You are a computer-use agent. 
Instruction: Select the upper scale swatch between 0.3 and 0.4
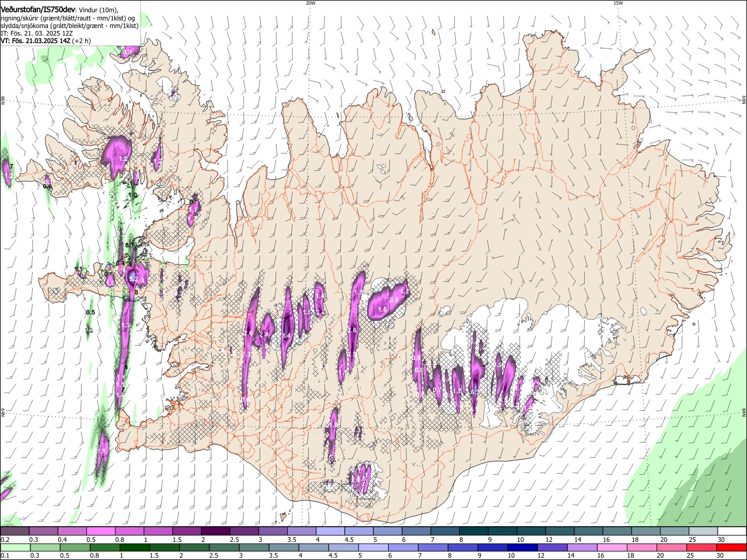[43, 531]
